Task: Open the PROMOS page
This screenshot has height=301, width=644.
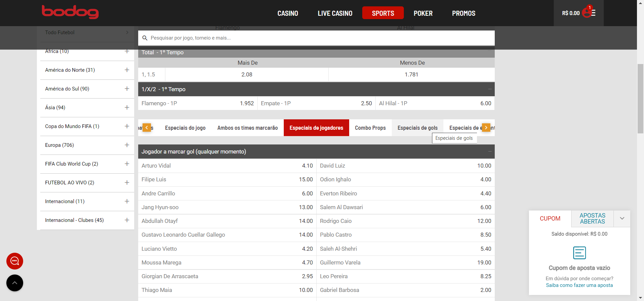Action: pos(464,13)
